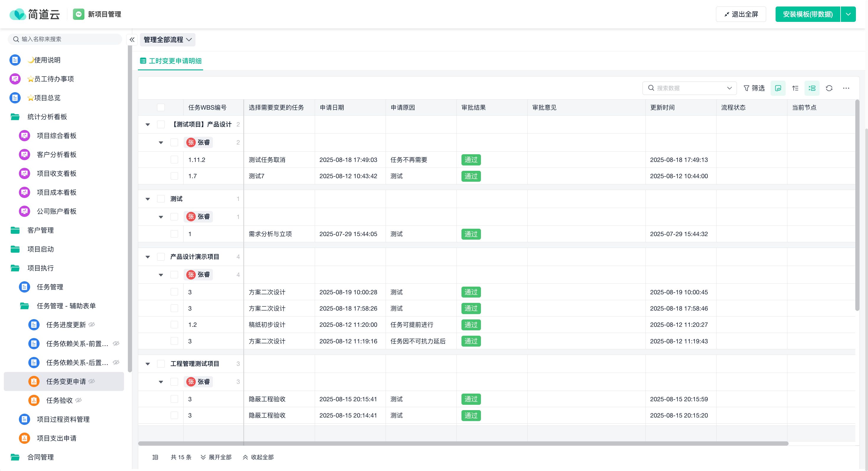Image resolution: width=868 pixels, height=471 pixels.
Task: Check the row with WBS 1.11.2
Action: click(x=174, y=160)
